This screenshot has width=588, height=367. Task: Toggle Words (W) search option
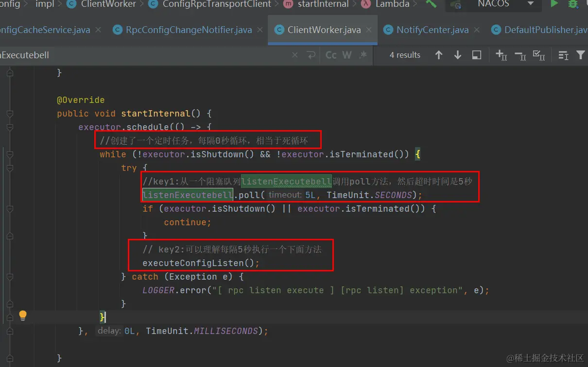click(x=347, y=55)
